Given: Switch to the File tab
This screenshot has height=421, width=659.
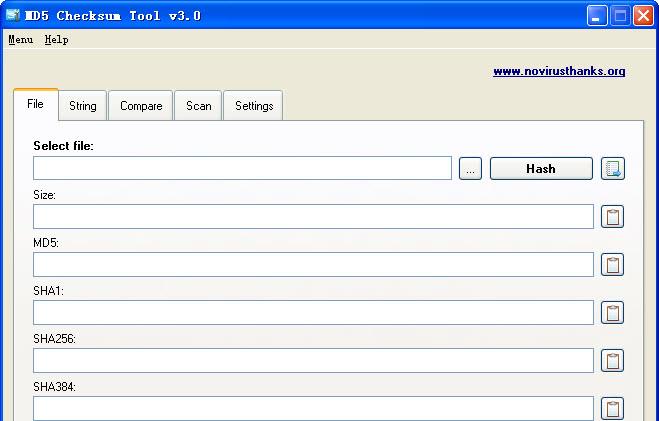Looking at the screenshot, I should 36,104.
